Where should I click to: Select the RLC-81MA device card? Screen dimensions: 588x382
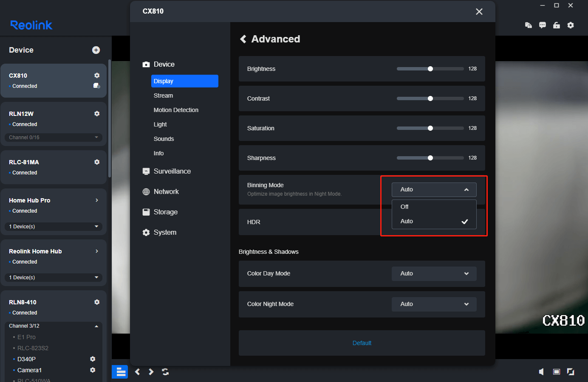coord(54,167)
